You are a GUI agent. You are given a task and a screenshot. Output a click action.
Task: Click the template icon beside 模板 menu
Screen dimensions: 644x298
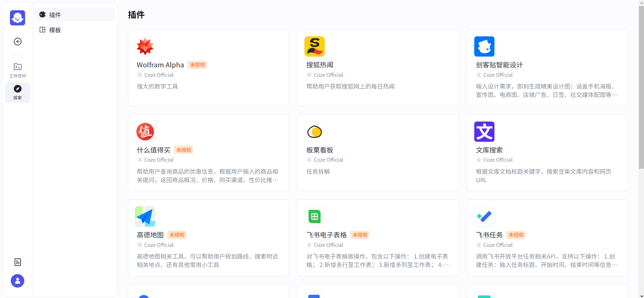[42, 30]
